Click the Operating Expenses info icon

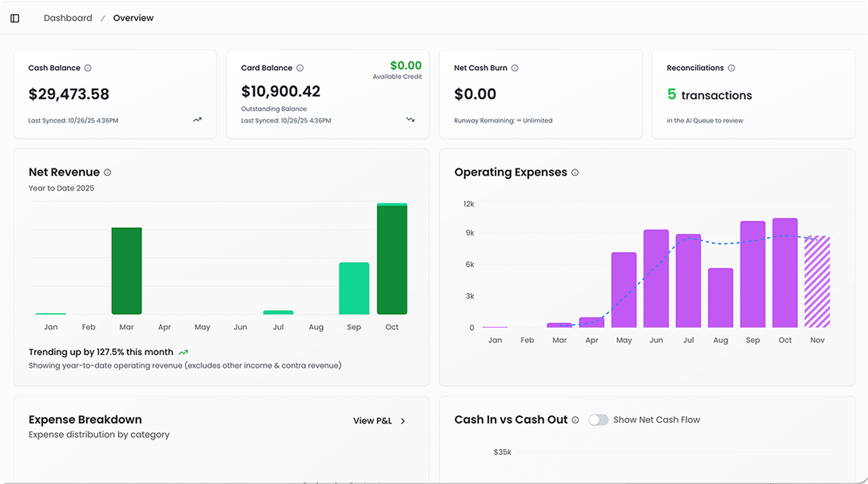575,173
